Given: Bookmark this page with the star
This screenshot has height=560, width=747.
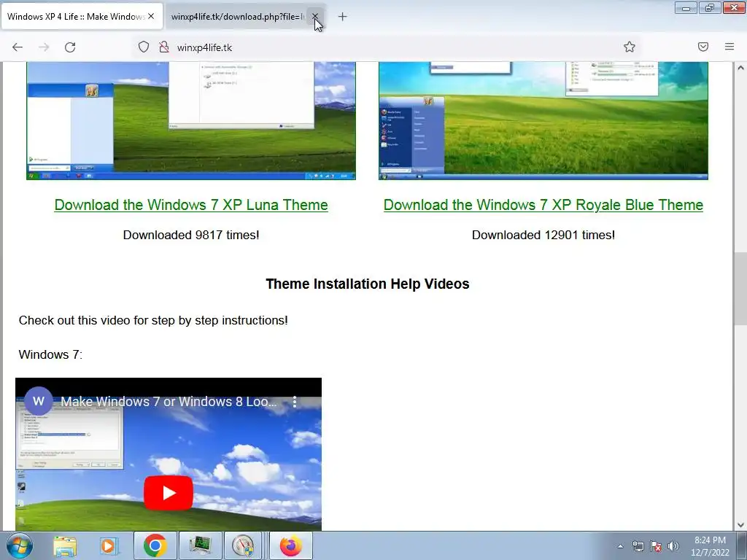Looking at the screenshot, I should coord(630,47).
